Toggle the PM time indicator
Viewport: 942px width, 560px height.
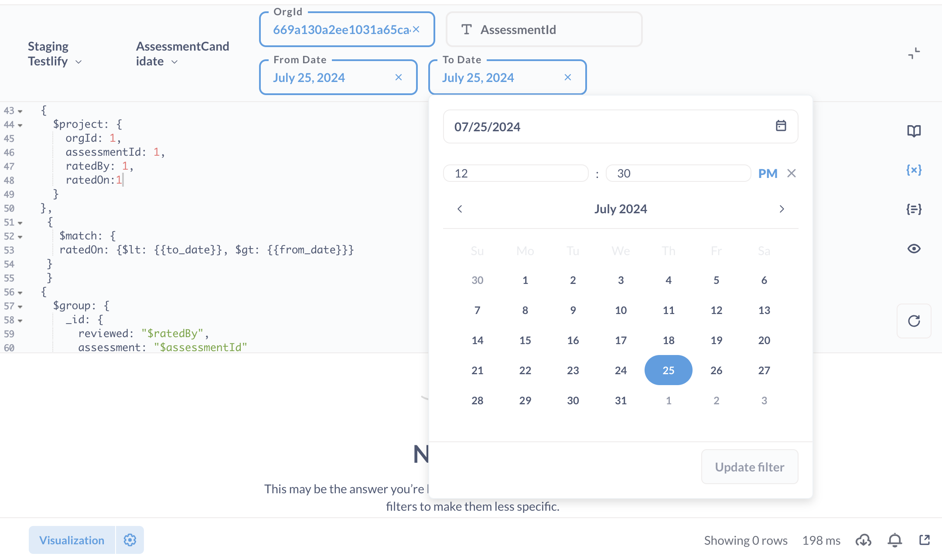tap(768, 174)
